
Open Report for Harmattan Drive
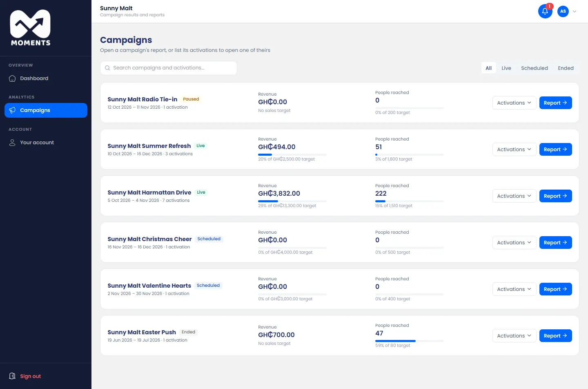coord(555,196)
